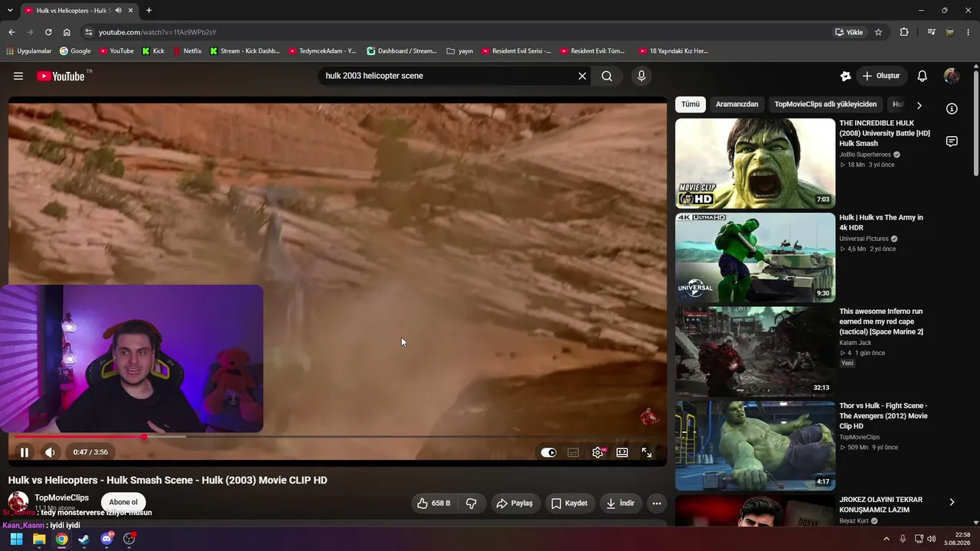Open Steam from the taskbar
The width and height of the screenshot is (980, 551).
click(84, 539)
